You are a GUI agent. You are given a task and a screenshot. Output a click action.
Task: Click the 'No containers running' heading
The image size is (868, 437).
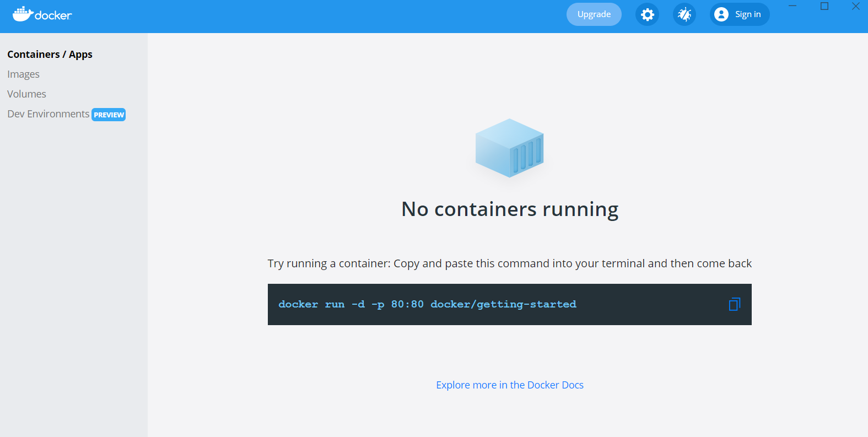point(510,209)
